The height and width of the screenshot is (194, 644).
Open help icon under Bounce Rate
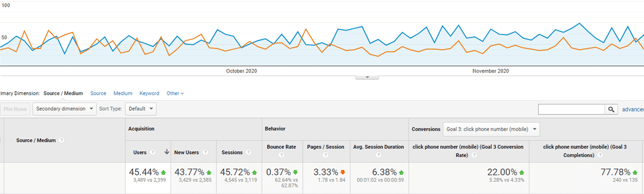281,156
